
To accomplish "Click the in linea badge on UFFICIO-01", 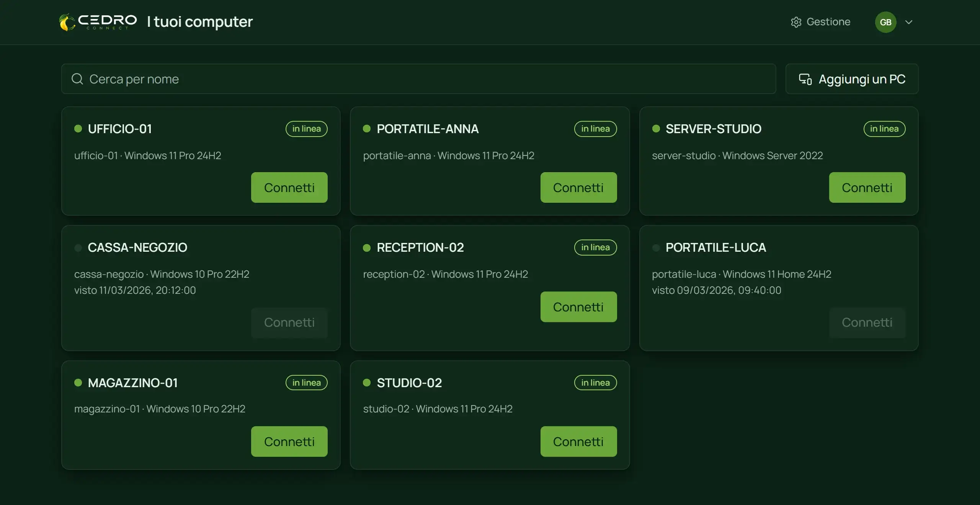I will (307, 129).
